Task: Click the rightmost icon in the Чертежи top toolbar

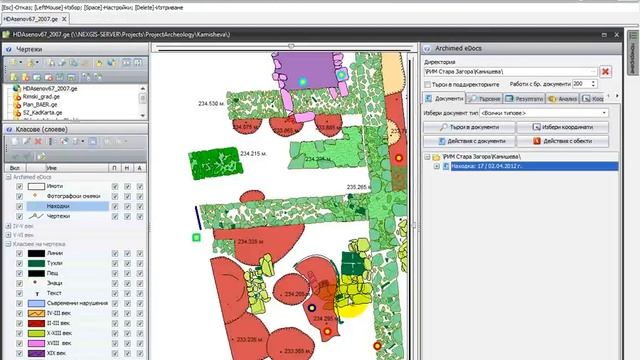Action: [138, 63]
